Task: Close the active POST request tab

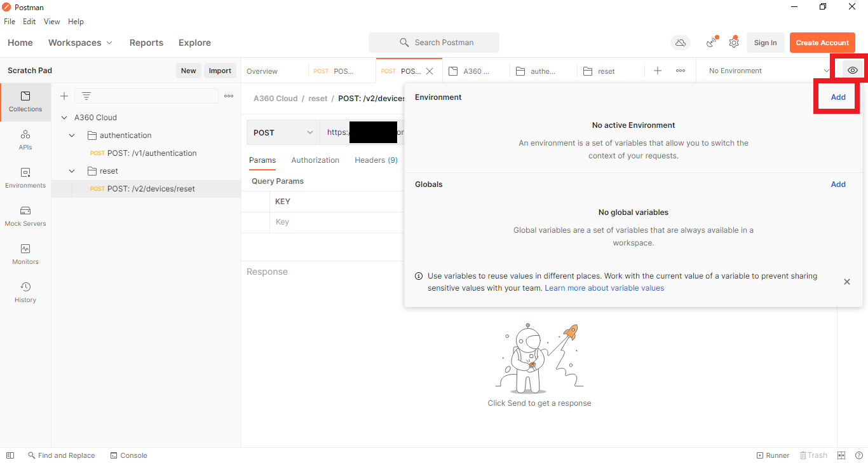Action: tap(430, 71)
